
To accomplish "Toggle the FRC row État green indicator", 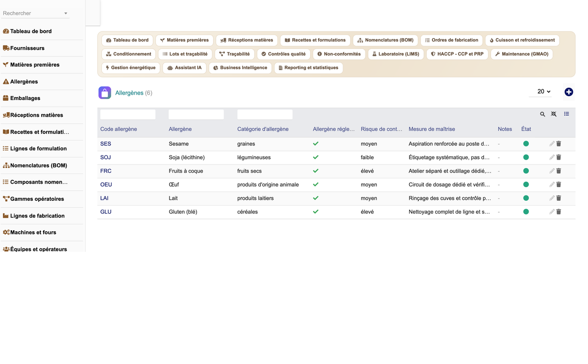I will 526,171.
